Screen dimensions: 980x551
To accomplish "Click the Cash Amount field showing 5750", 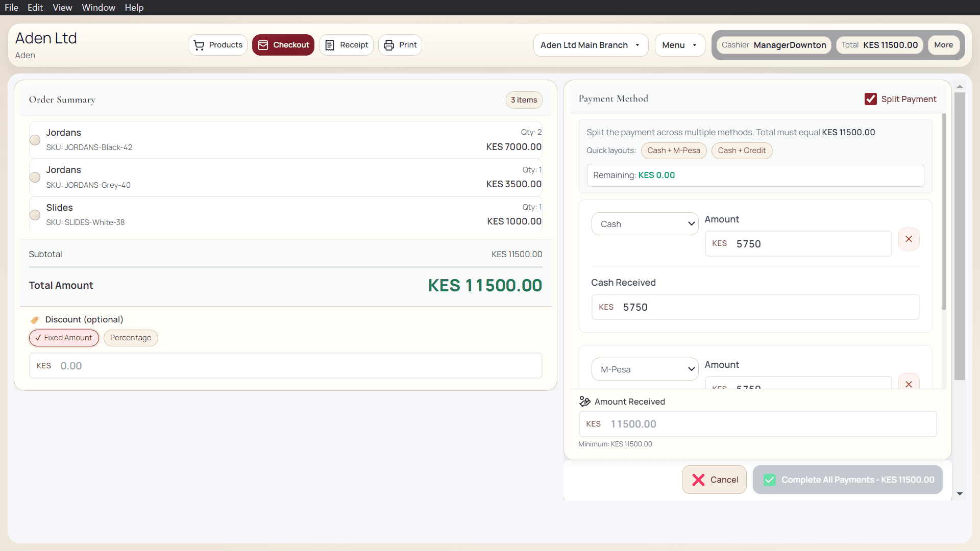I will point(798,244).
